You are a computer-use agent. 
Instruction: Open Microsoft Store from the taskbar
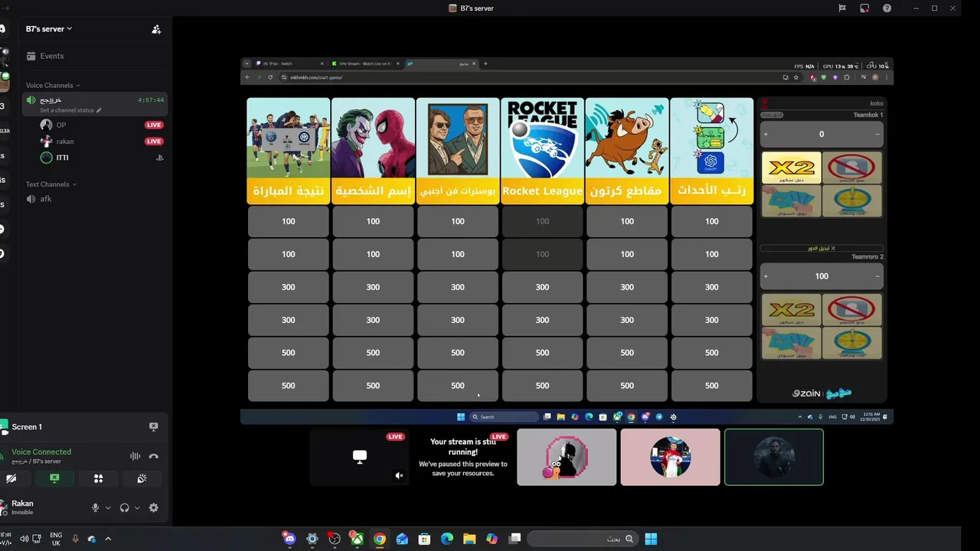pyautogui.click(x=424, y=539)
